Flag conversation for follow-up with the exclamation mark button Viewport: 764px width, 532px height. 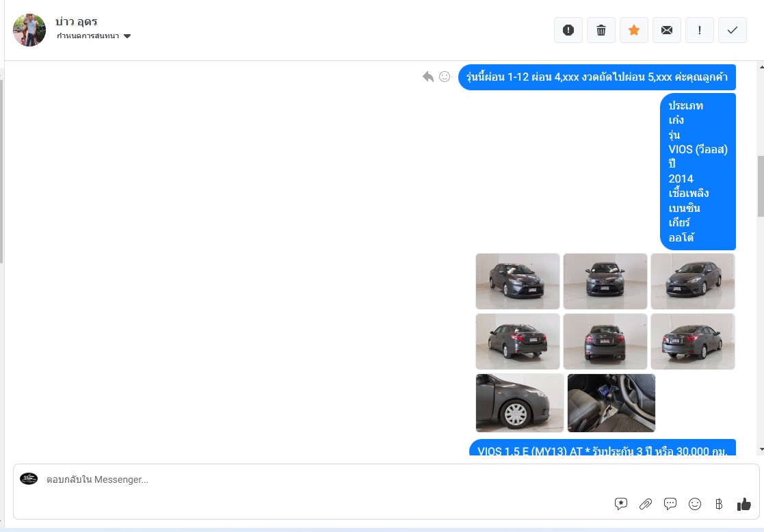(700, 30)
